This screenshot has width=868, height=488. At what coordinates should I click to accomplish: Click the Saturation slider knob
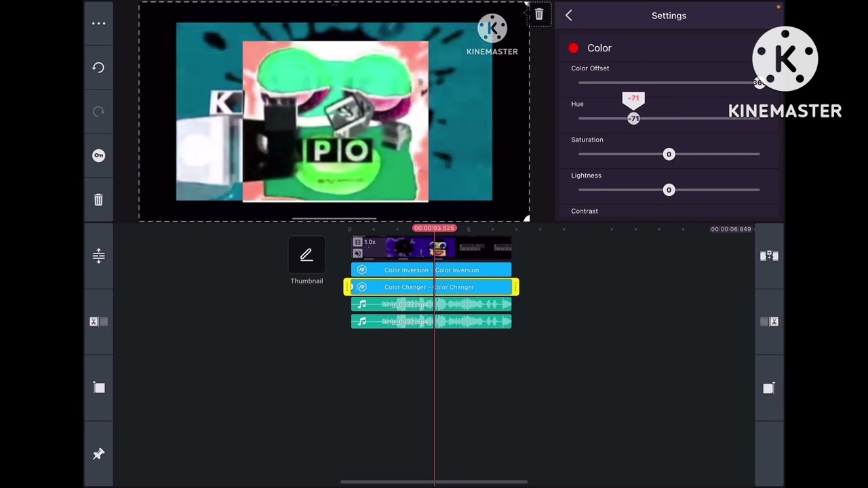(669, 155)
